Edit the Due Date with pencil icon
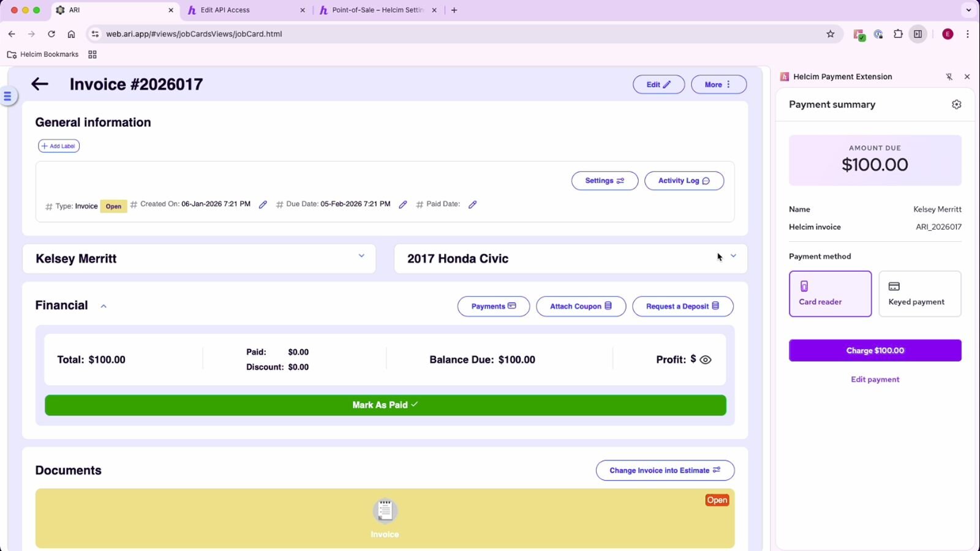This screenshot has height=551, width=980. [403, 204]
